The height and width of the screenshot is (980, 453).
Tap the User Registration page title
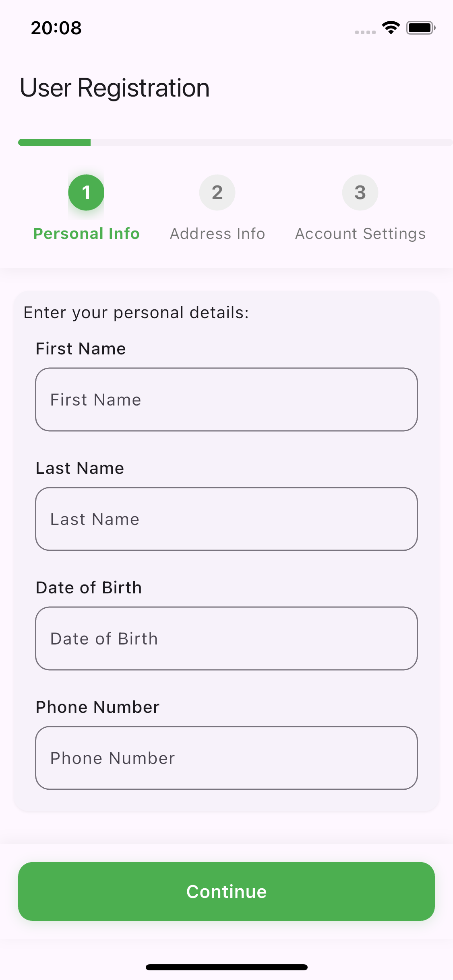point(115,88)
